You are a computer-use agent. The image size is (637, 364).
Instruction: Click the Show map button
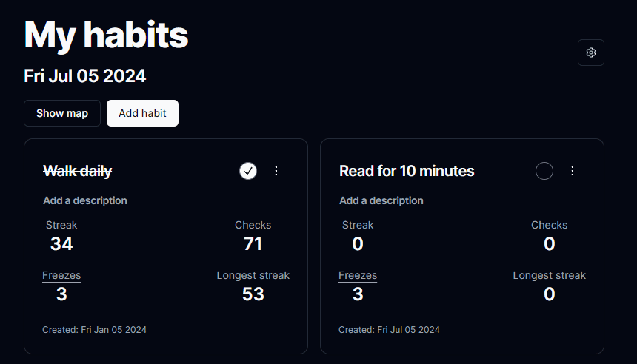[x=62, y=113]
